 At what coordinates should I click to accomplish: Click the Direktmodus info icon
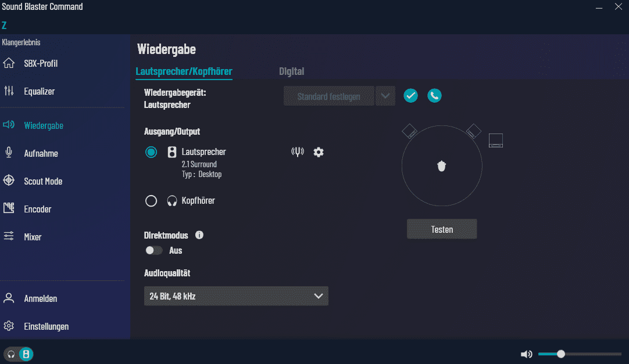(x=199, y=235)
